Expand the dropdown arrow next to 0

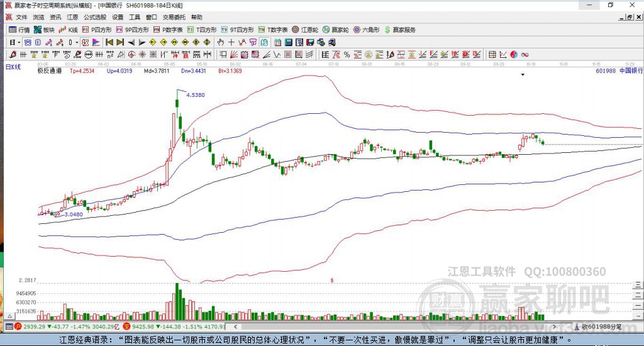pyautogui.click(x=77, y=42)
